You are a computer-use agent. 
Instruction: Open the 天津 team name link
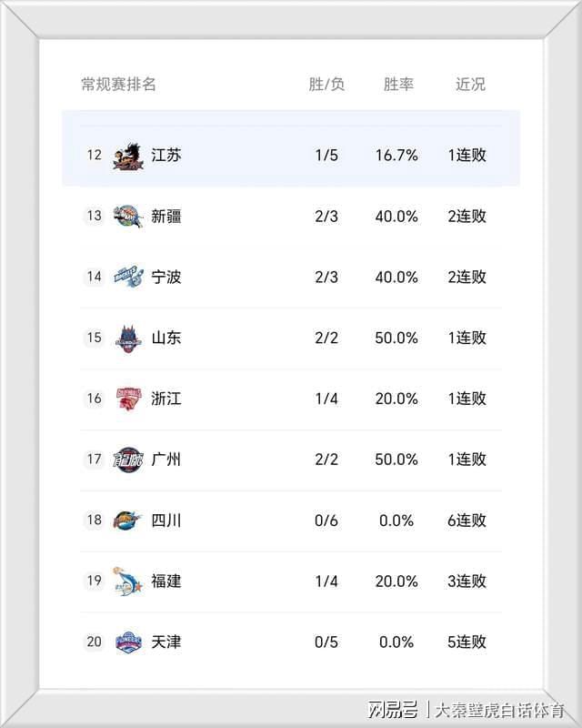(x=166, y=642)
